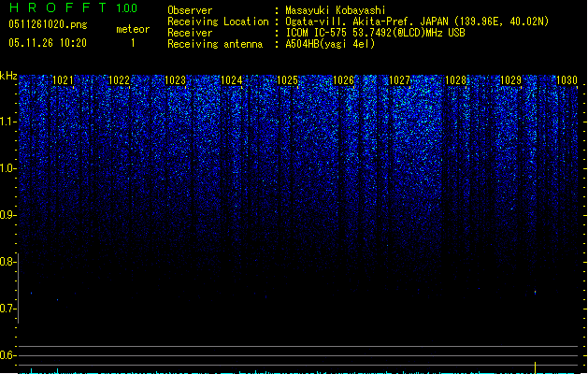Screen dimensions: 588x374
Task: Click the Observer field label
Action: click(x=190, y=10)
